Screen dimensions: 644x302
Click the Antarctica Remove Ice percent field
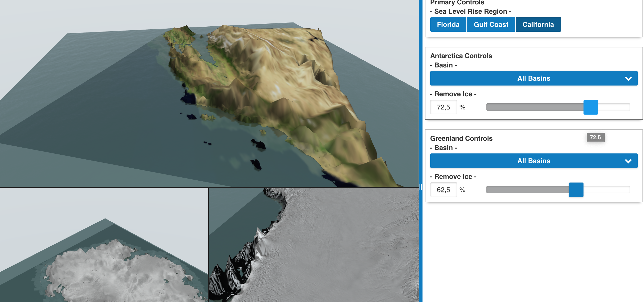point(443,107)
